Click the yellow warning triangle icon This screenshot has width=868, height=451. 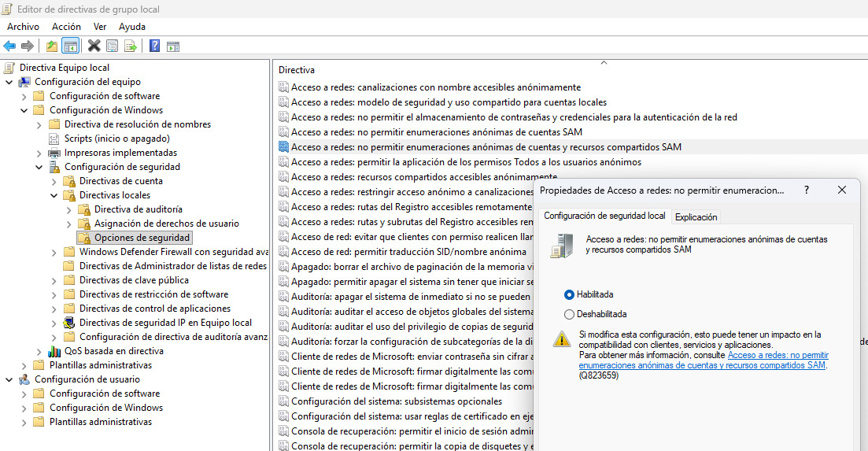point(562,338)
